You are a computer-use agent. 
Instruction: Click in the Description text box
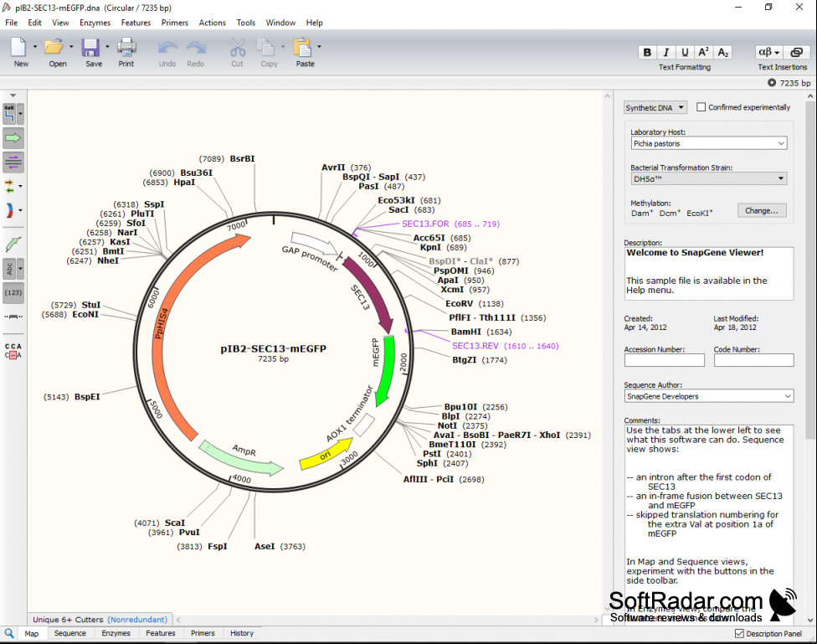click(x=709, y=273)
